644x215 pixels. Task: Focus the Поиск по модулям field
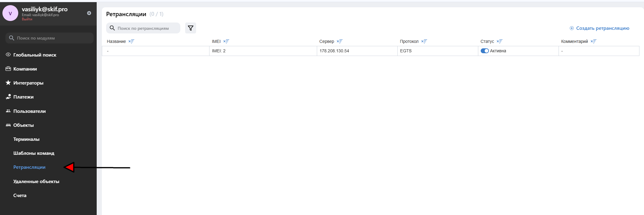(x=50, y=38)
